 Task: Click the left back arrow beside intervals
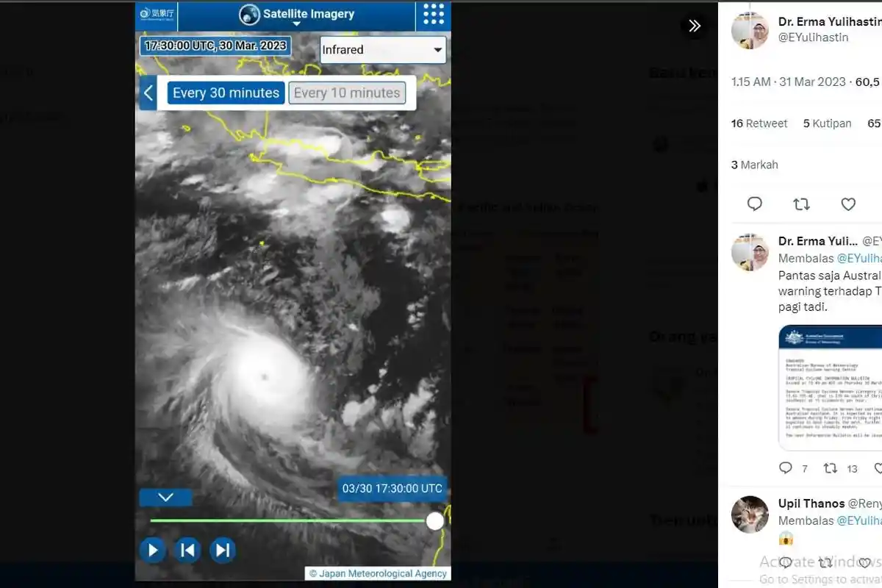[148, 93]
